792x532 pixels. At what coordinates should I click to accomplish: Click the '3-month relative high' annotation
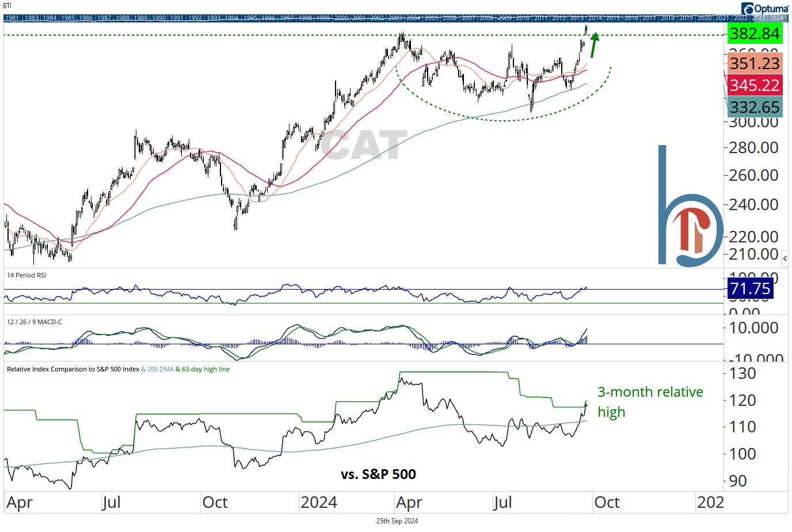click(x=650, y=402)
